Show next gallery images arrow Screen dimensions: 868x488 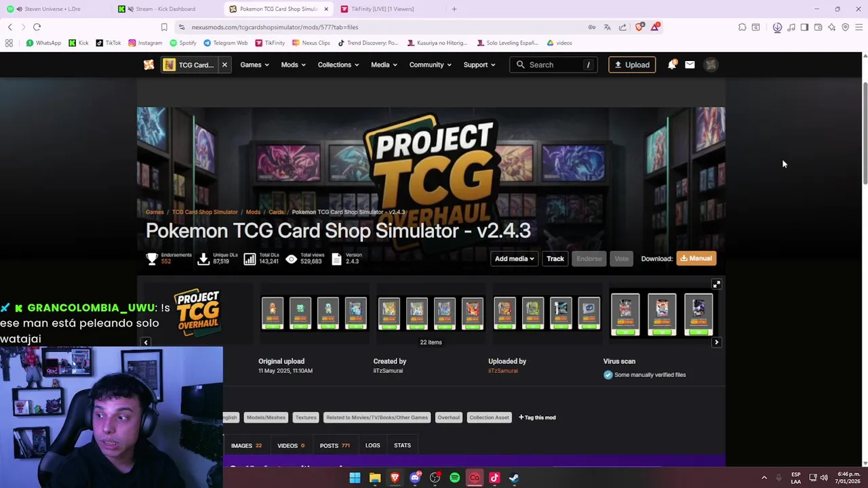coord(716,342)
